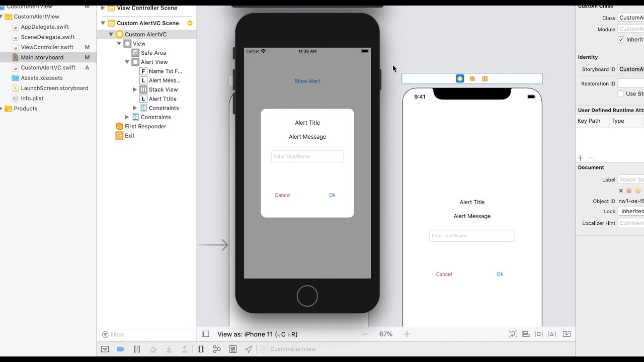Expand the View Controller Scene

pyautogui.click(x=103, y=8)
